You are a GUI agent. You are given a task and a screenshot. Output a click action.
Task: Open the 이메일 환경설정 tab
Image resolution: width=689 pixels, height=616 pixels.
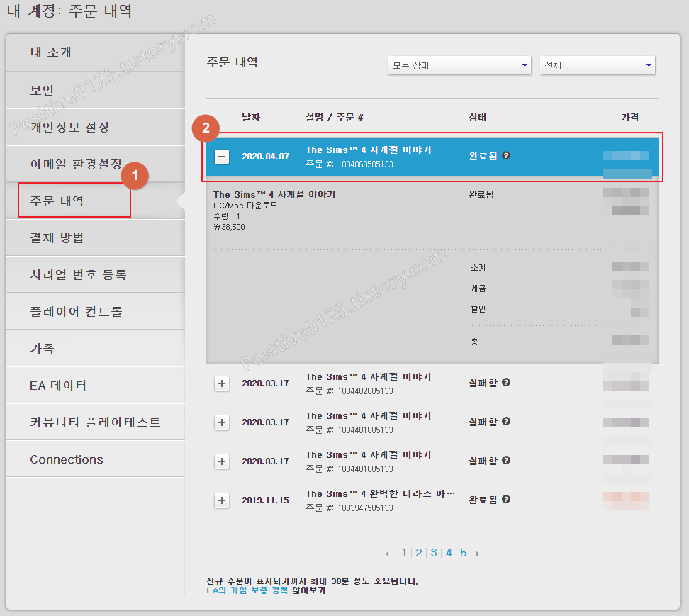pos(96,164)
